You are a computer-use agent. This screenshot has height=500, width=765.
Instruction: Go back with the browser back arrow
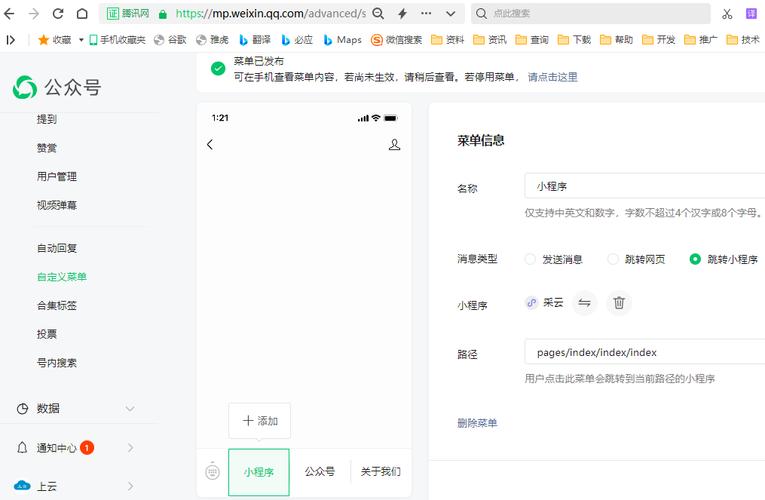9,14
